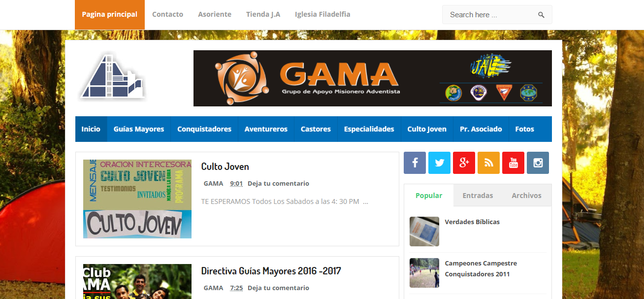Select Fotos in navigation bar
644x299 pixels.
coord(524,129)
